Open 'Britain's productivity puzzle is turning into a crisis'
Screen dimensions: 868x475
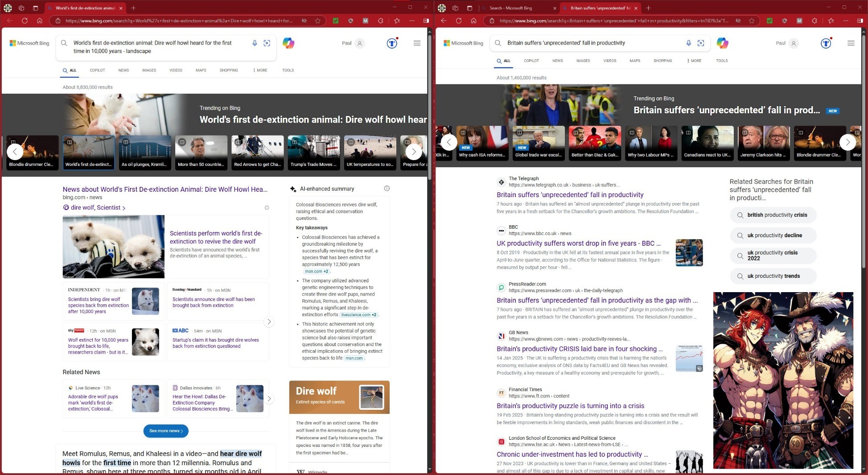pyautogui.click(x=570, y=406)
